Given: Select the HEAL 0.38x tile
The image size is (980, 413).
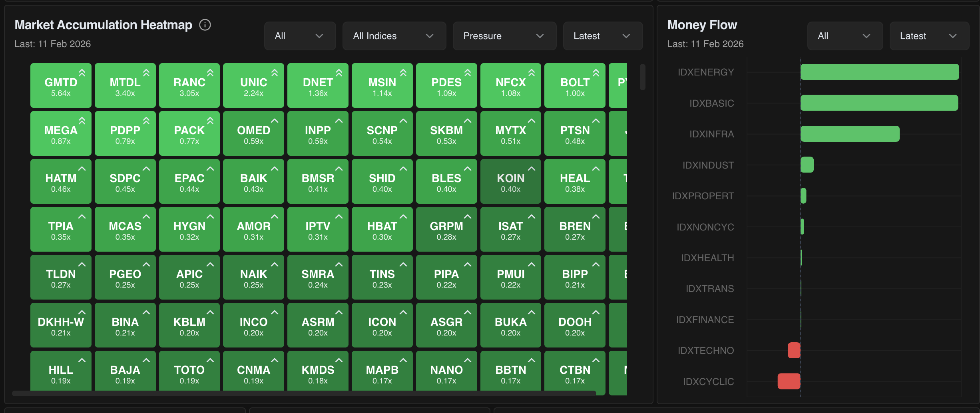Looking at the screenshot, I should tap(575, 182).
